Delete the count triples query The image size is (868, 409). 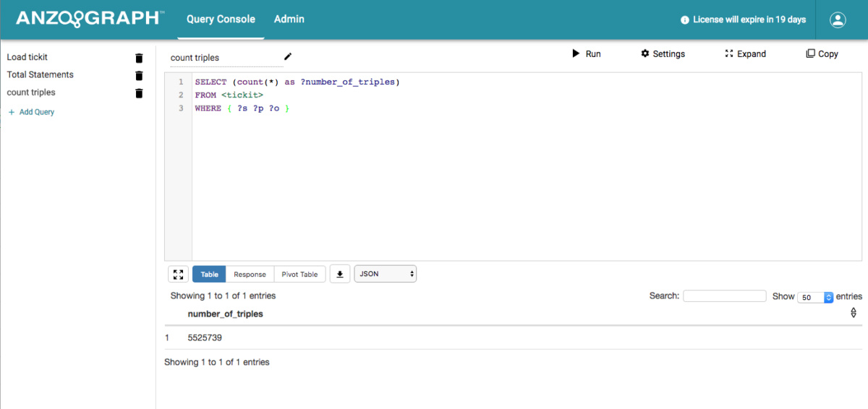pos(139,93)
